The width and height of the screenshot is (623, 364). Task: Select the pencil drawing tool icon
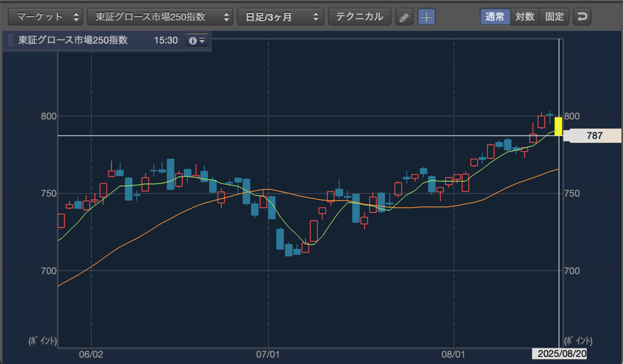pyautogui.click(x=404, y=17)
